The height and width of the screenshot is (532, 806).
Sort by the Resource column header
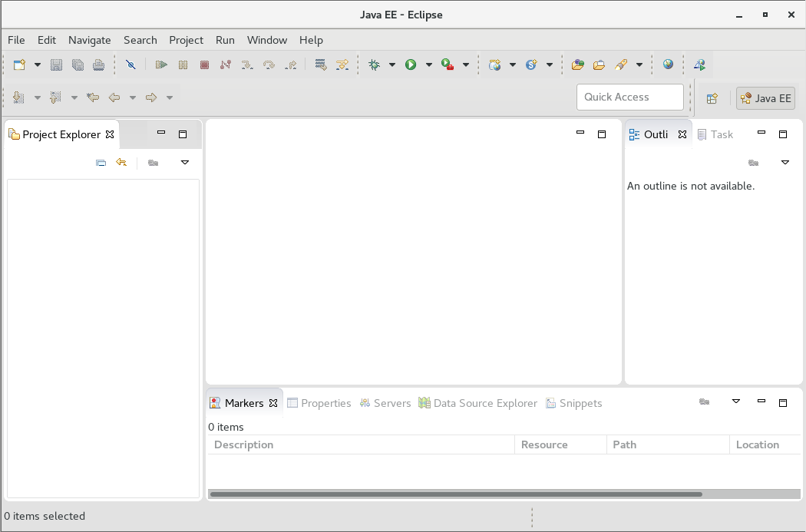561,444
